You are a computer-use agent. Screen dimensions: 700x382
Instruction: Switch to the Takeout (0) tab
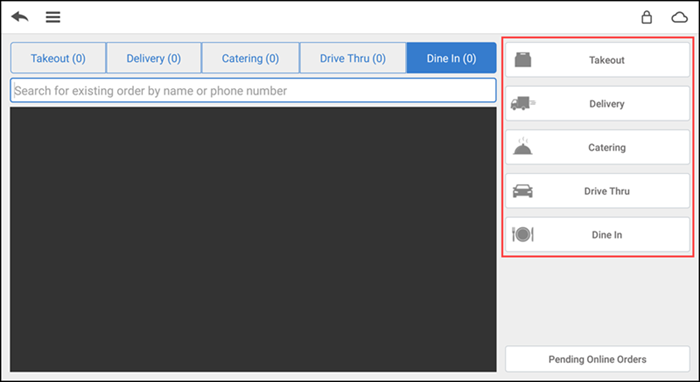point(58,58)
